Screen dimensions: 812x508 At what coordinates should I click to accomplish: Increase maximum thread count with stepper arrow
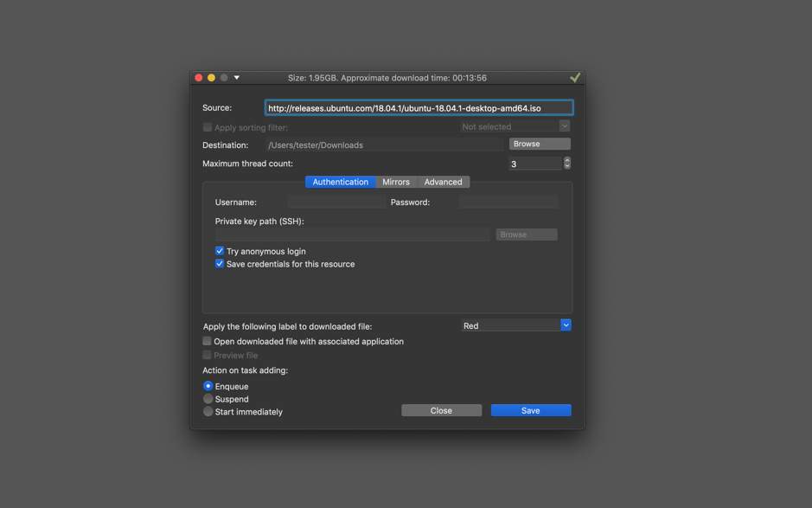[566, 159]
